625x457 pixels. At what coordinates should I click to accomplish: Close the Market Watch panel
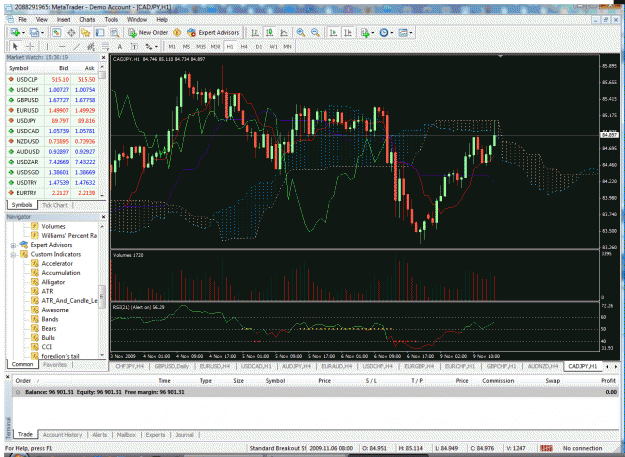(x=103, y=57)
